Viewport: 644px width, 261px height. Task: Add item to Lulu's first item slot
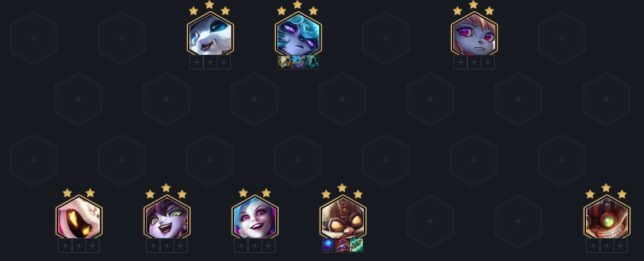point(153,246)
